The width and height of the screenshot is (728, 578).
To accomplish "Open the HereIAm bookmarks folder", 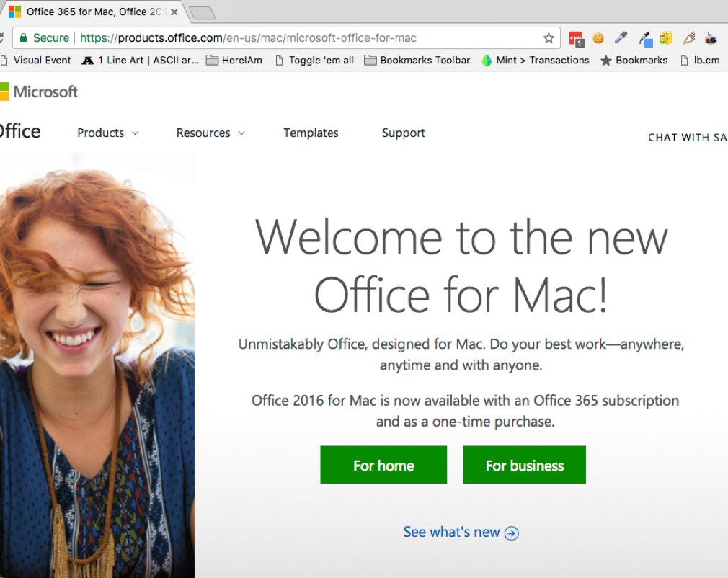I will click(234, 61).
